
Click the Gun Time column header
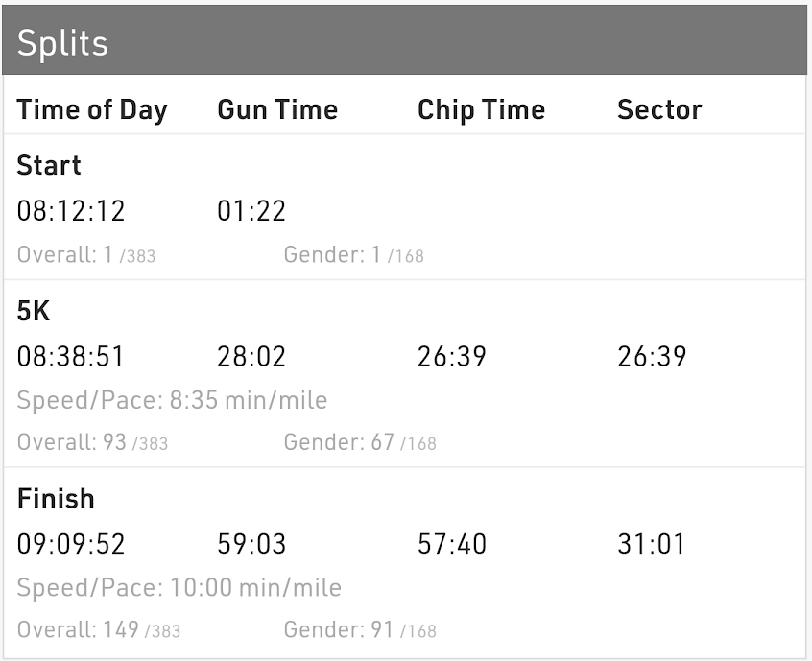pyautogui.click(x=277, y=109)
